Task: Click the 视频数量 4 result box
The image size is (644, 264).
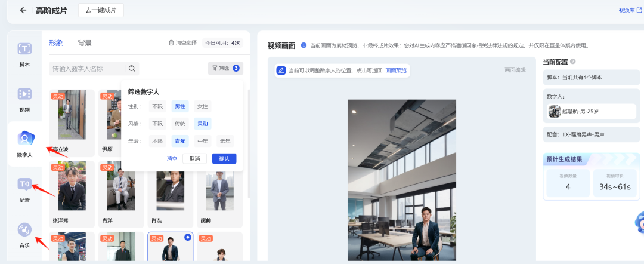Action: tap(568, 183)
